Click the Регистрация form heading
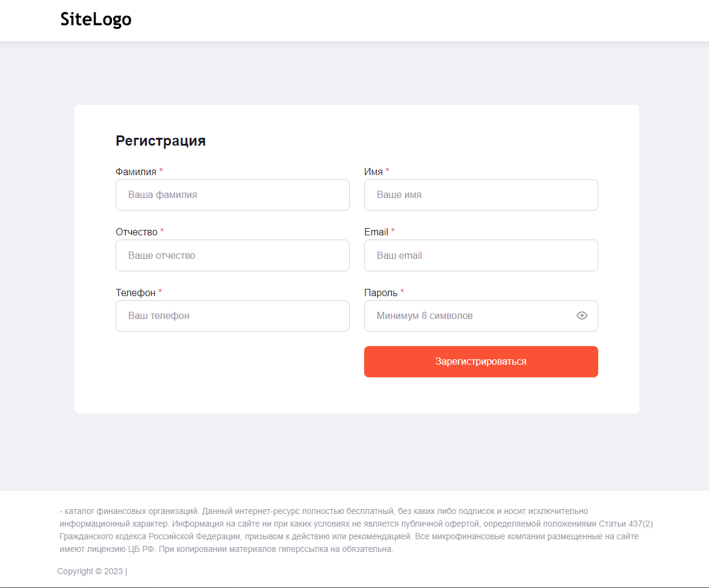Image resolution: width=709 pixels, height=588 pixels. (161, 141)
